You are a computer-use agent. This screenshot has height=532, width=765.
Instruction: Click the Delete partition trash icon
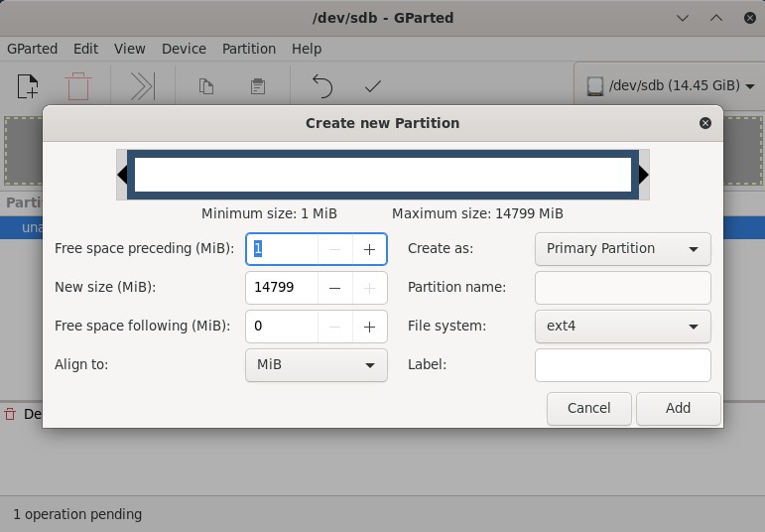(77, 86)
